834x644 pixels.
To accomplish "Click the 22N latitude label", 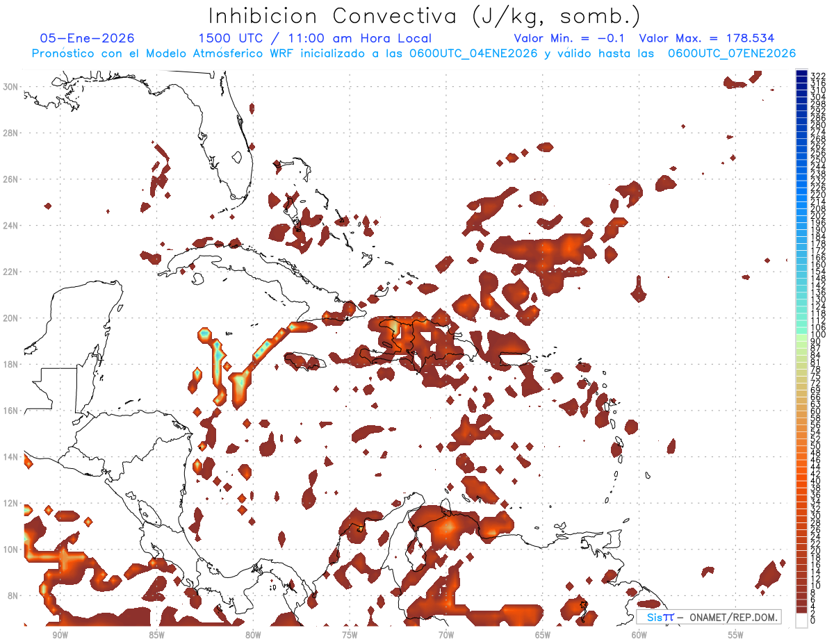I will [x=11, y=272].
